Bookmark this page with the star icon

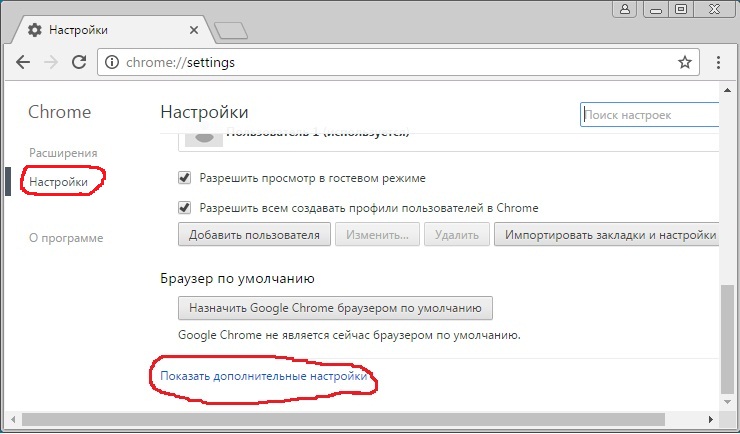tap(684, 62)
